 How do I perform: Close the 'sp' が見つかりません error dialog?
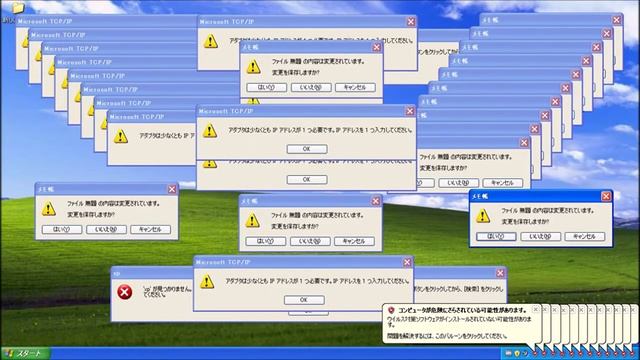pos(500,273)
